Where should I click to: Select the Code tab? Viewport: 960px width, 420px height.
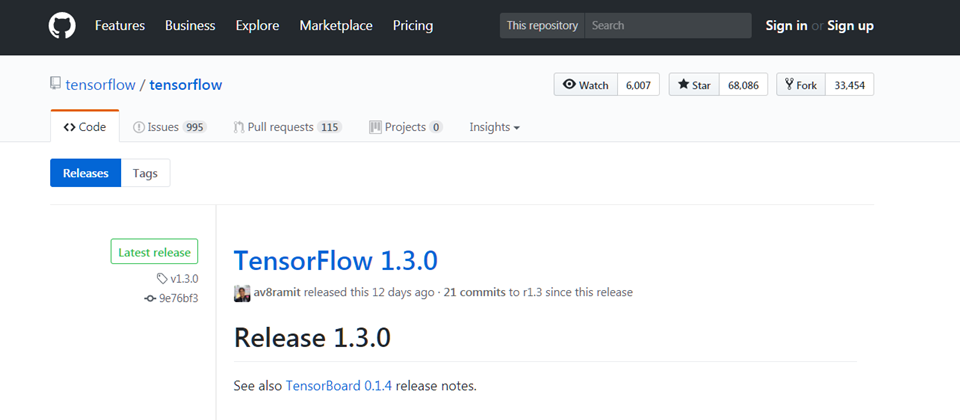coord(84,127)
